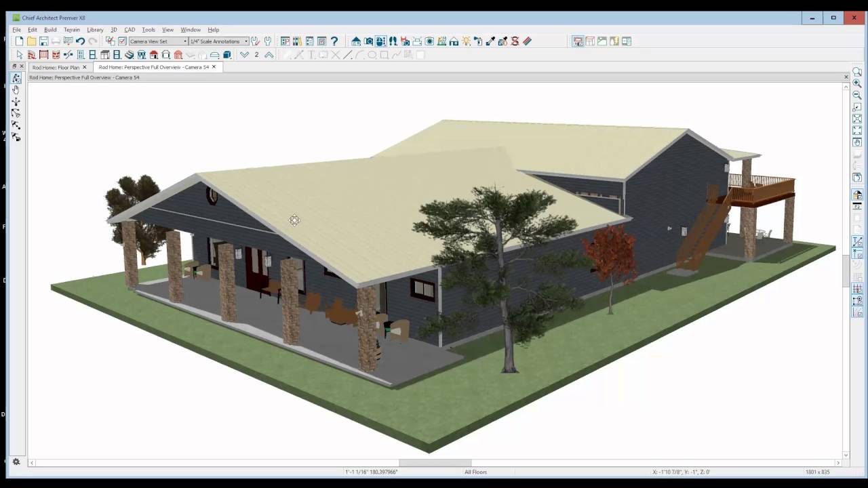Viewport: 868px width, 488px height.
Task: Toggle the highlighted rendering technique icon
Action: pyautogui.click(x=578, y=41)
